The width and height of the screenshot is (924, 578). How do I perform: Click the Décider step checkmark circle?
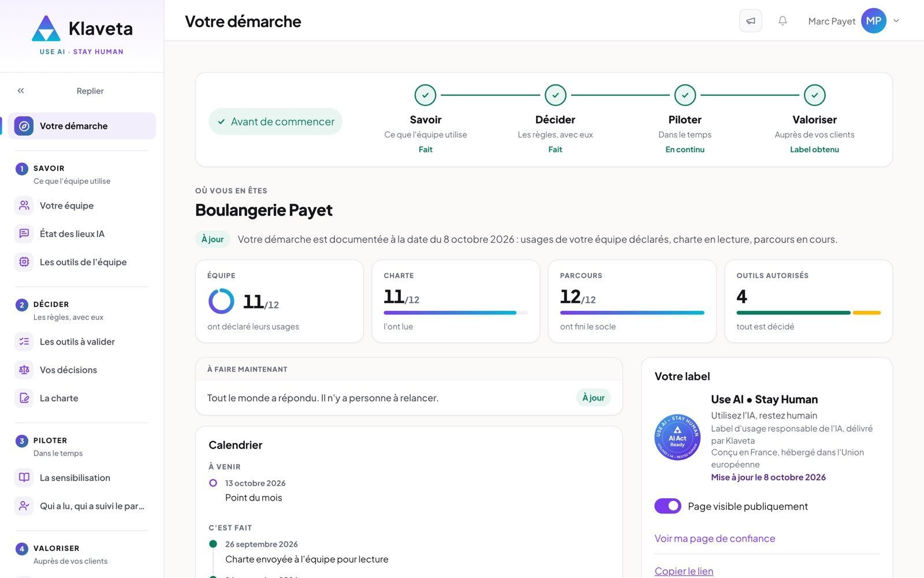click(555, 95)
